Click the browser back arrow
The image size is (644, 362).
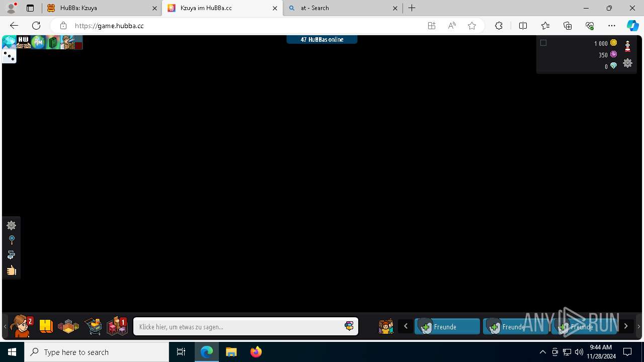pyautogui.click(x=14, y=26)
